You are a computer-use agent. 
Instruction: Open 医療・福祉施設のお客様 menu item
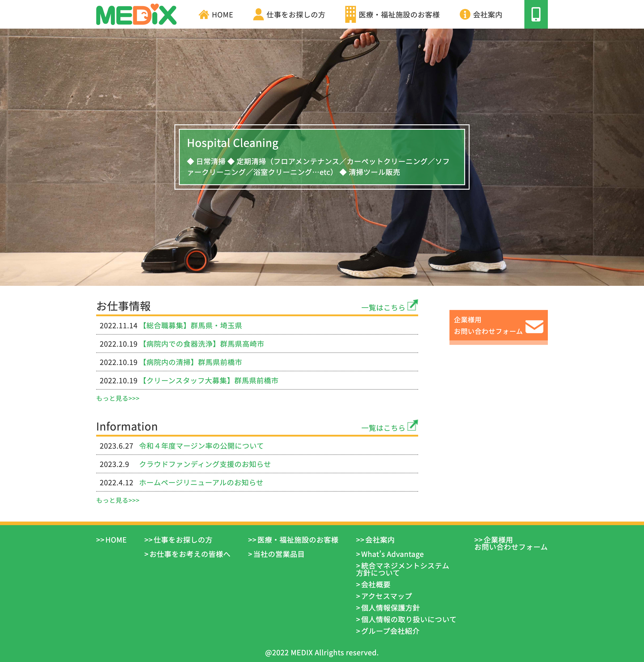[x=399, y=15]
